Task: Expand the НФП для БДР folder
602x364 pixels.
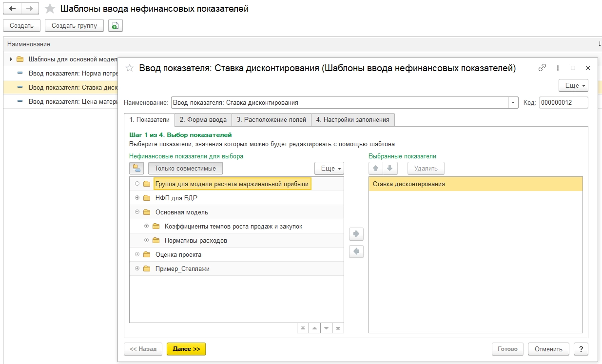Action: tap(137, 198)
